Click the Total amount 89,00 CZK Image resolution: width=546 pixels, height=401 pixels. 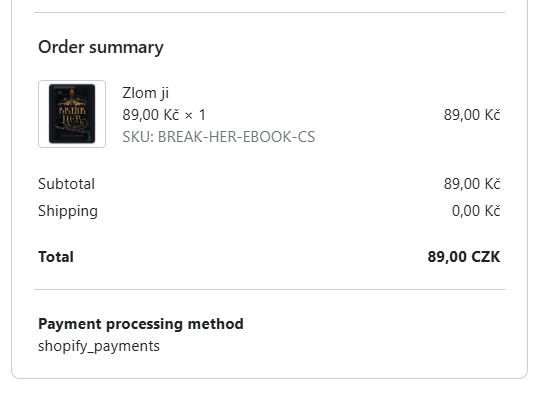(464, 257)
